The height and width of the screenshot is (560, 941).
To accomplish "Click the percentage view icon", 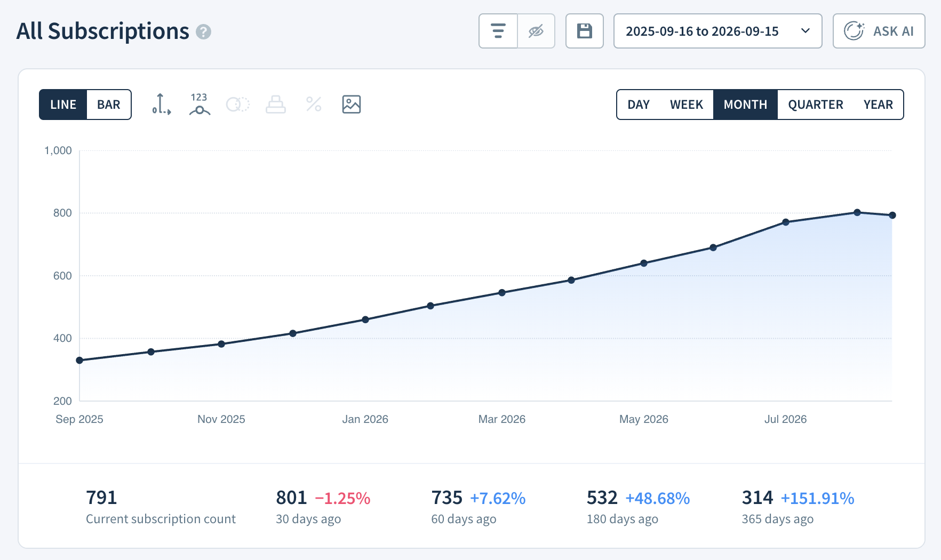I will pyautogui.click(x=314, y=105).
